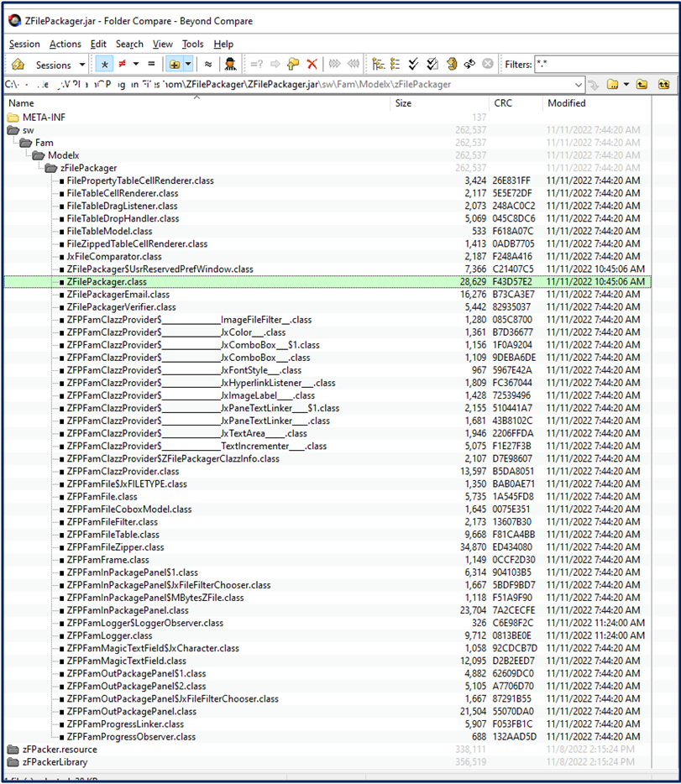Toggle Show Same equals button
The height and width of the screenshot is (784, 681).
151,65
